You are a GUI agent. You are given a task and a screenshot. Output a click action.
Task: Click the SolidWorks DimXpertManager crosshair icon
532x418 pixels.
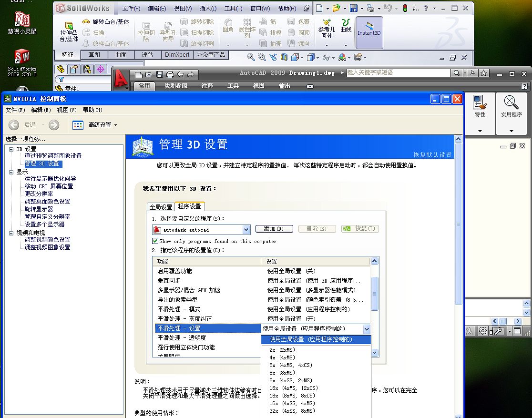pyautogui.click(x=101, y=69)
